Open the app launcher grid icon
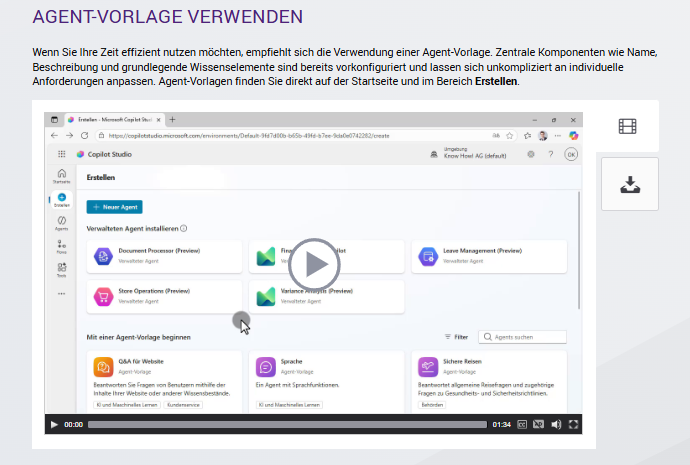The image size is (690, 465). point(62,154)
